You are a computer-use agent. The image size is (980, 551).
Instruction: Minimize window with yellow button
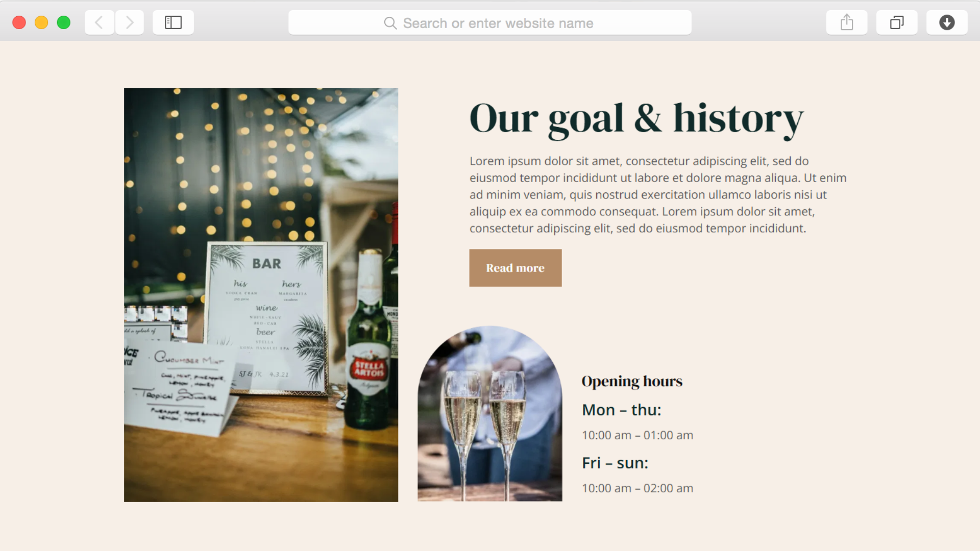click(x=41, y=22)
